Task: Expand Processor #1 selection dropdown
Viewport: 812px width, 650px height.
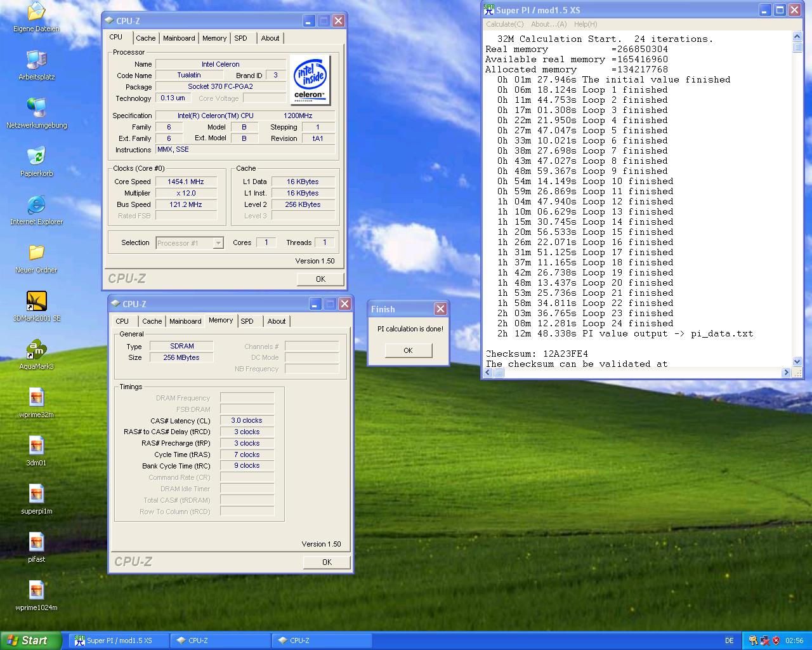Action: pyautogui.click(x=218, y=243)
